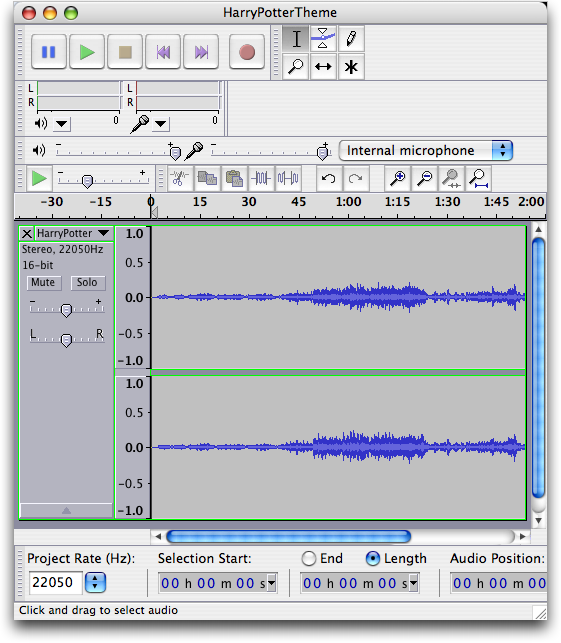
Task: Start recording with the red Record button
Action: 247,52
